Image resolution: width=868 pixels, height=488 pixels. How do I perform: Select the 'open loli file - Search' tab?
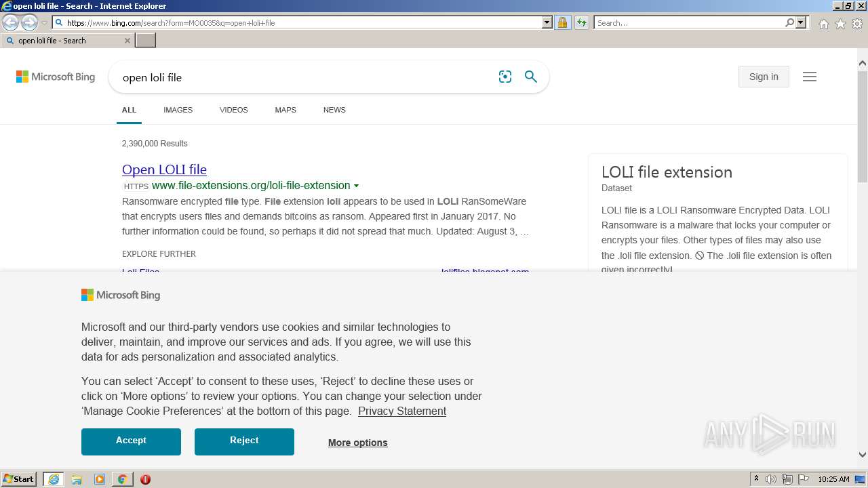pyautogui.click(x=66, y=41)
